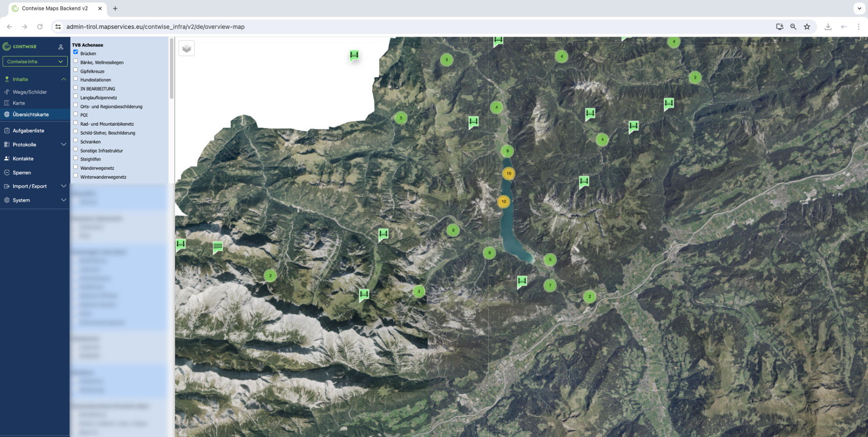Click the green cluster marker labeled 3

(419, 291)
